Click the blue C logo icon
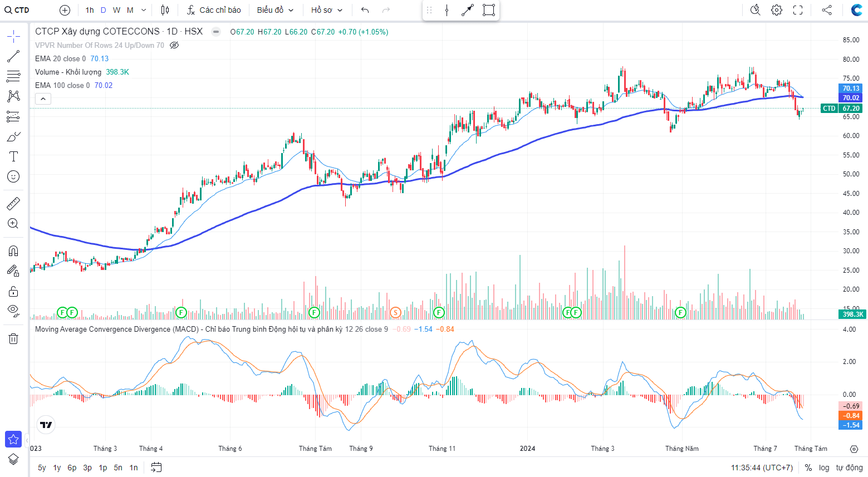The height and width of the screenshot is (477, 868). (x=856, y=10)
